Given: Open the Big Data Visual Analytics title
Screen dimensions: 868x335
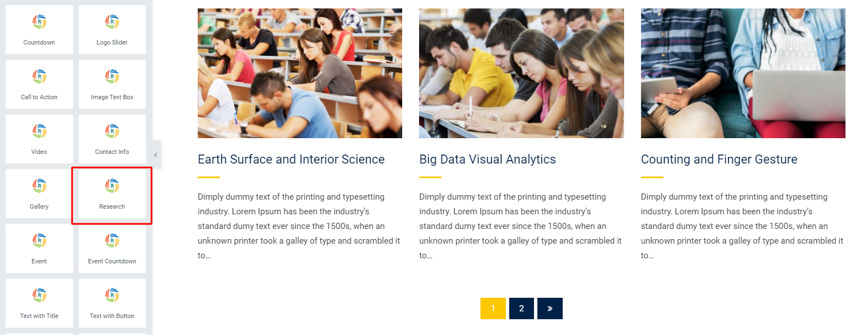Looking at the screenshot, I should [x=488, y=160].
